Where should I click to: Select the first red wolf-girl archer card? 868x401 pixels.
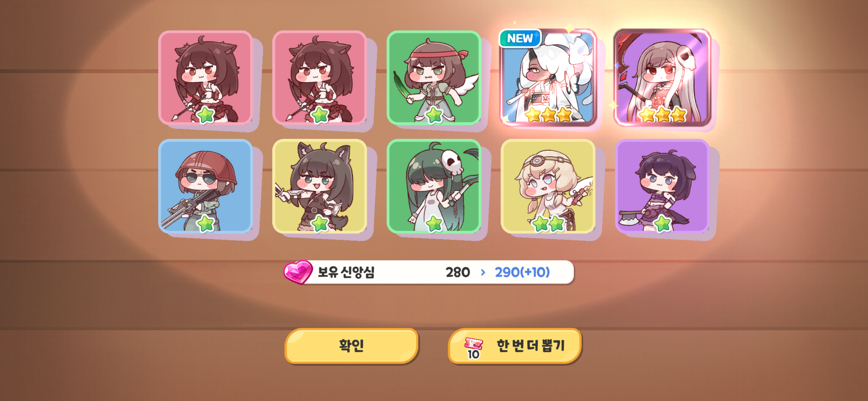[206, 77]
